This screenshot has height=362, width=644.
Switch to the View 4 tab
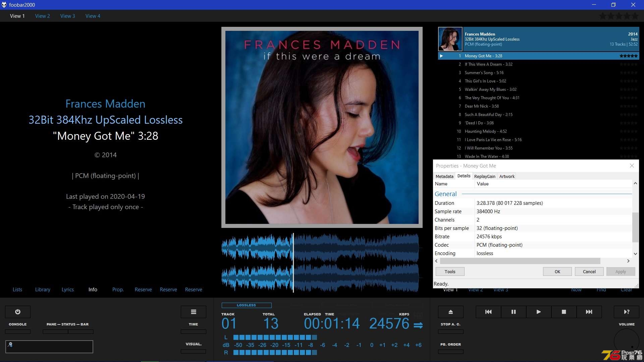93,16
